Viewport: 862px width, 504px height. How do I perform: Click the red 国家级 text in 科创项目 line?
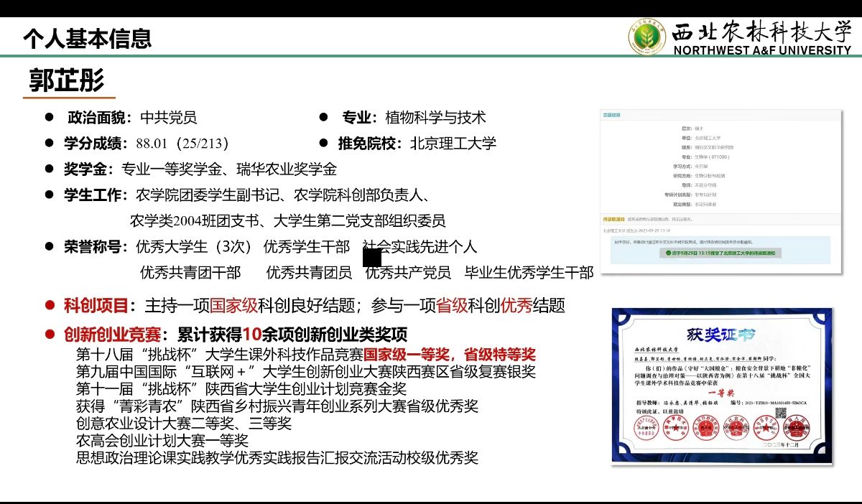click(233, 305)
